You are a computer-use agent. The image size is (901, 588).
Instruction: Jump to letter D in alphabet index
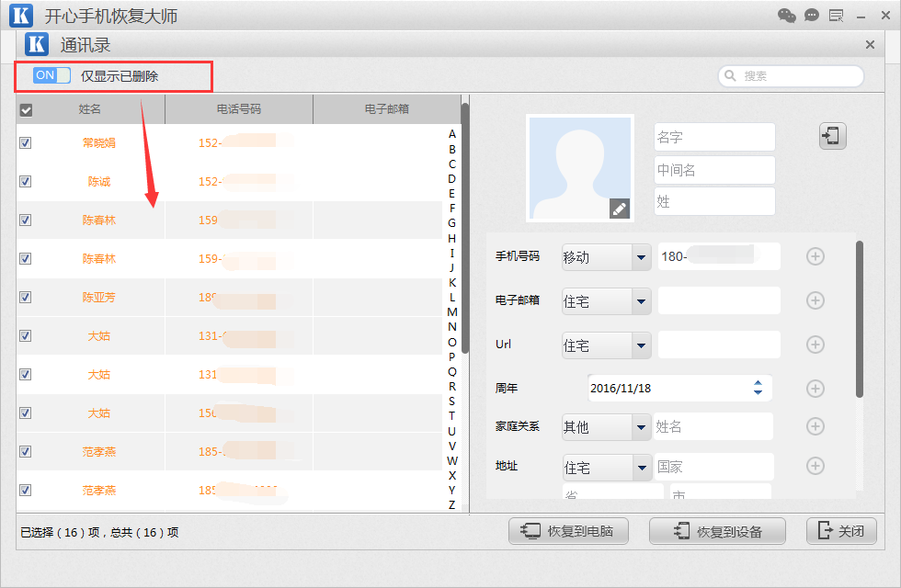click(x=451, y=179)
